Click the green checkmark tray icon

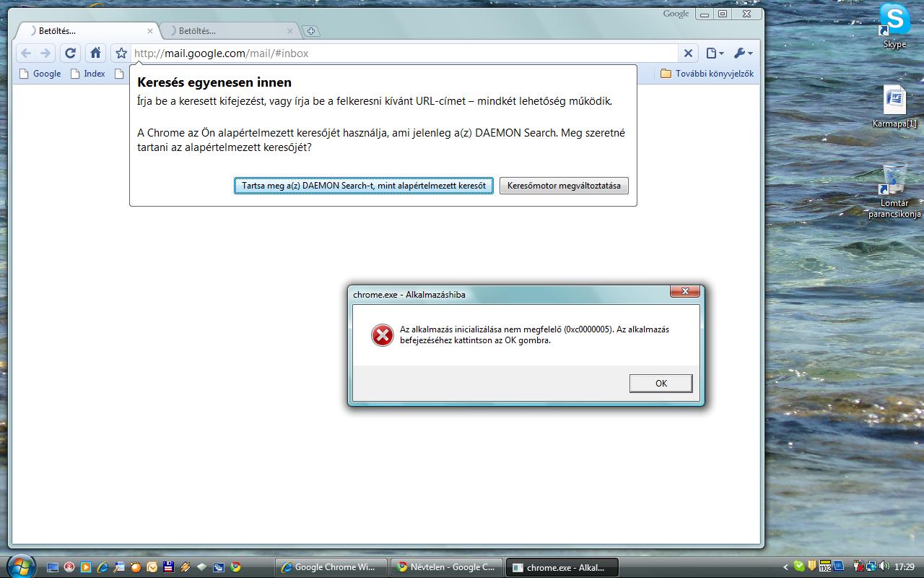[x=799, y=566]
